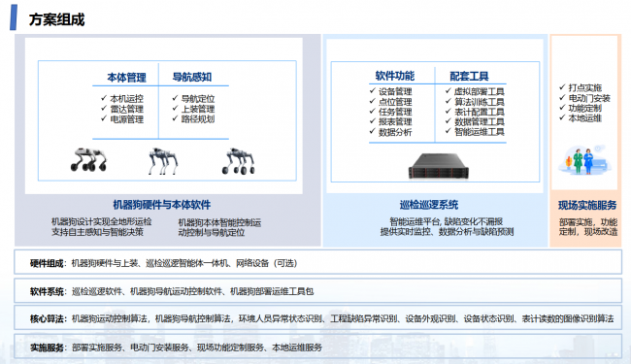Select the heading 现场实施服务
Image resolution: width=631 pixels, height=364 pixels.
coord(587,205)
